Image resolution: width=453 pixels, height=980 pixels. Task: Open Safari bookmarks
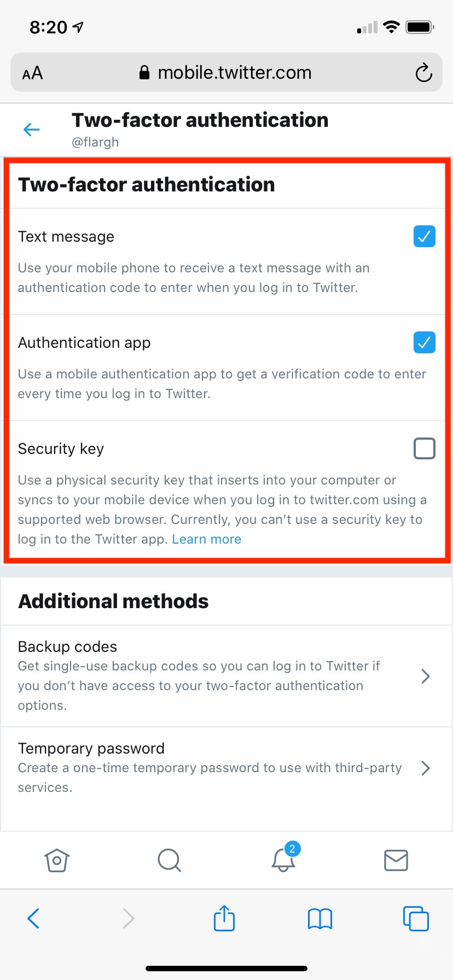pos(320,919)
